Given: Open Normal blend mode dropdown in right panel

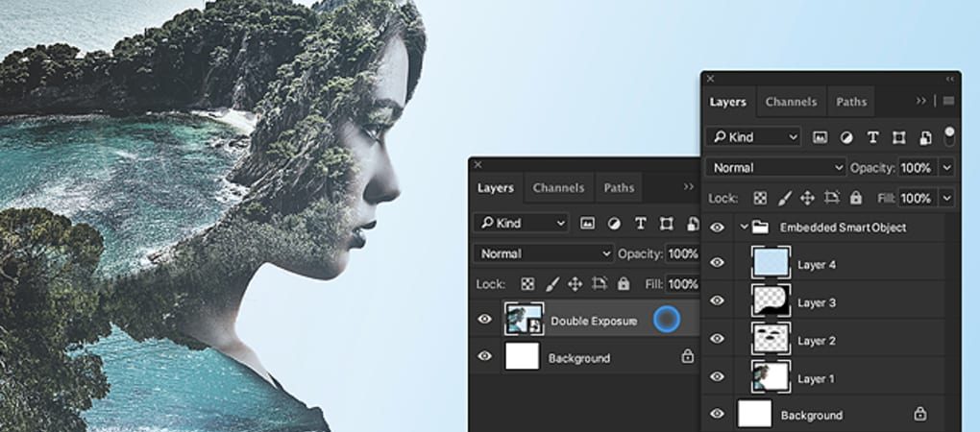Looking at the screenshot, I should coord(775,167).
